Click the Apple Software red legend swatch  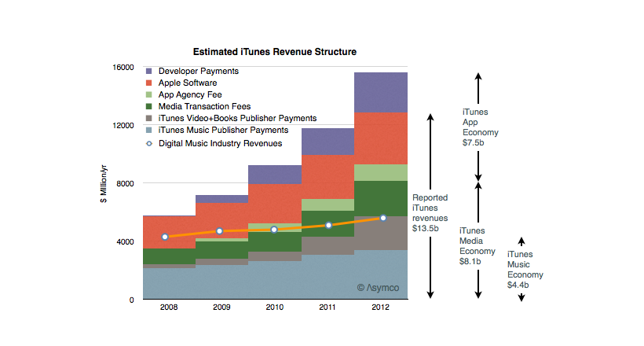point(149,83)
